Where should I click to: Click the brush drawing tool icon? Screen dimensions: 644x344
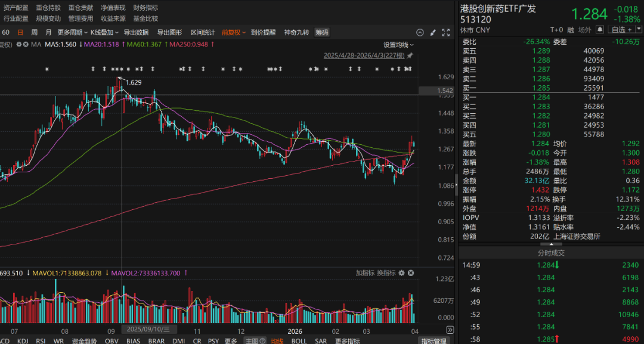coord(433,32)
